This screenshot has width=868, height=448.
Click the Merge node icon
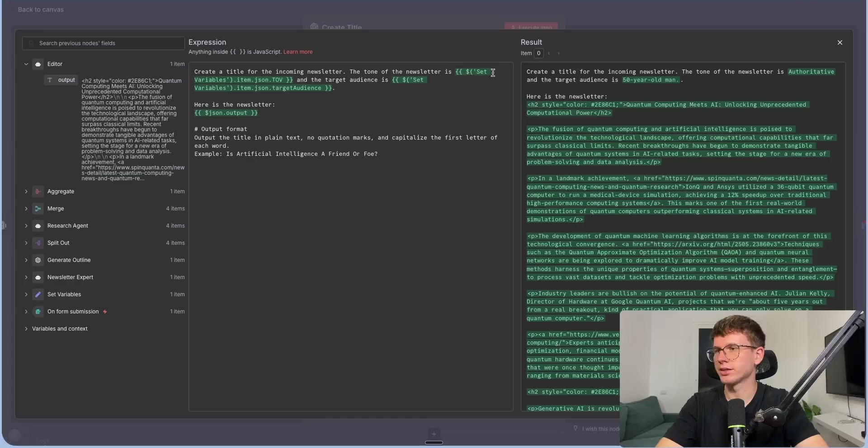[38, 209]
